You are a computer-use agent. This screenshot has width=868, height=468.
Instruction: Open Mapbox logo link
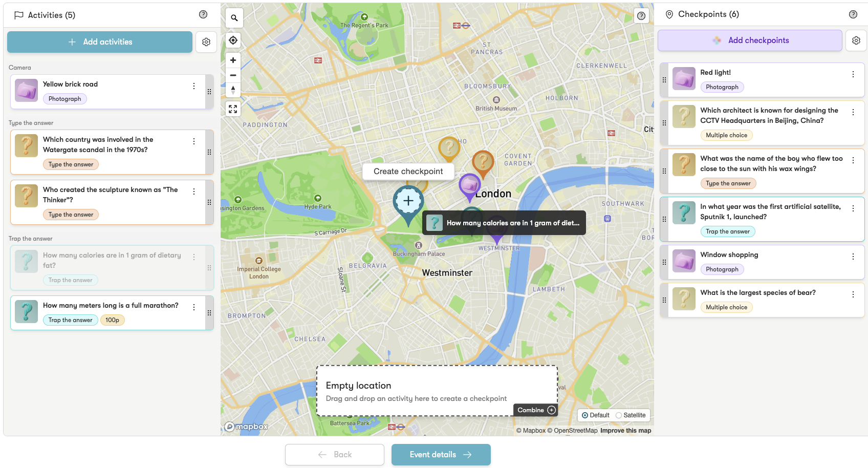(247, 427)
